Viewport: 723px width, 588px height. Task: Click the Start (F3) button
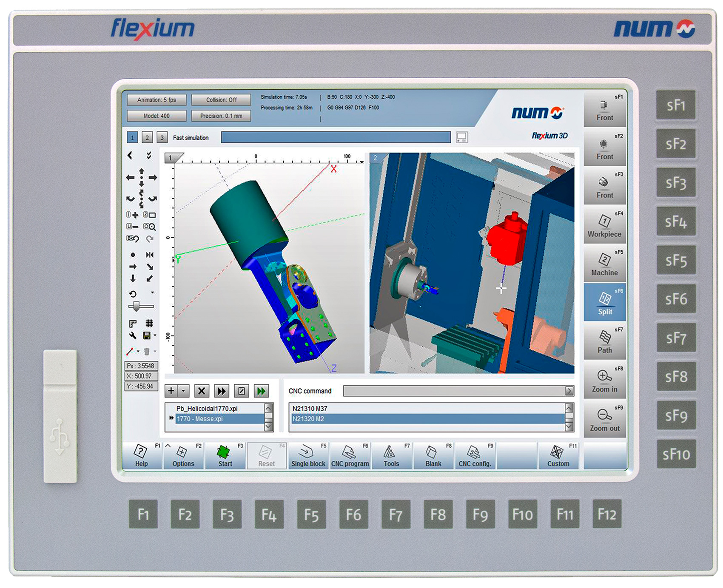pyautogui.click(x=225, y=456)
